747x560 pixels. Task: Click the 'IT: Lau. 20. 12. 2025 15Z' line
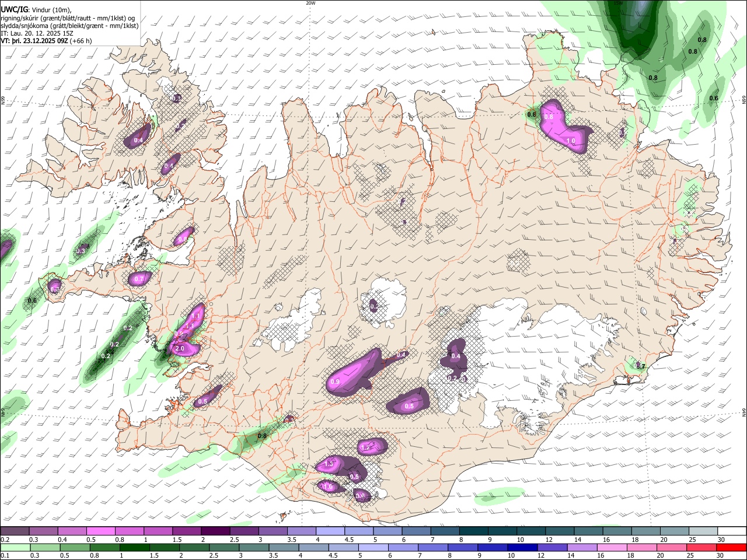point(37,33)
